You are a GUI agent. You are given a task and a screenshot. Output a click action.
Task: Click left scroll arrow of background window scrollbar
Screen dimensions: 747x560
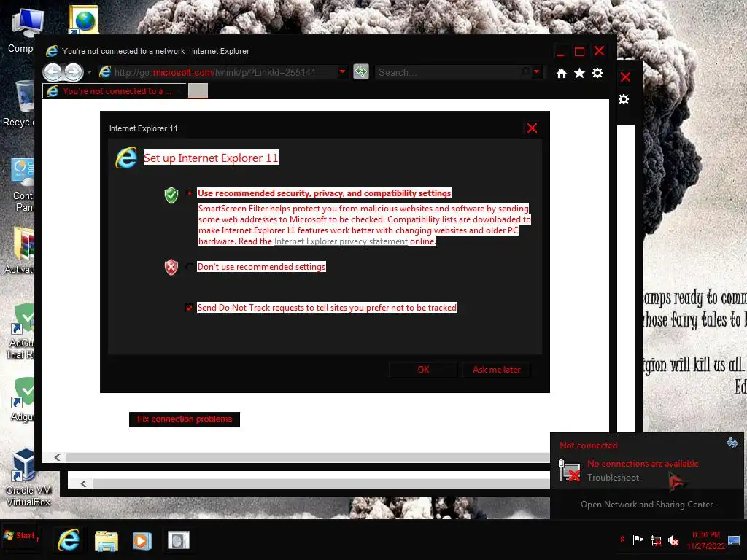83,484
